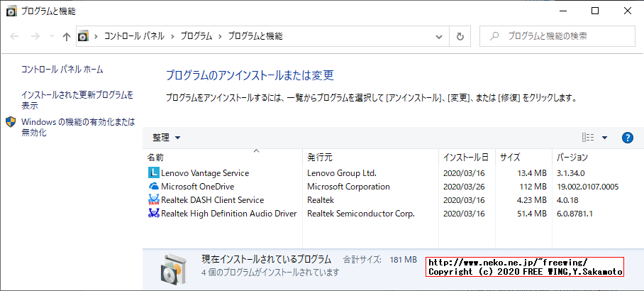Click version 4.0.18
Image resolution: width=644 pixels, height=291 pixels.
pyautogui.click(x=568, y=200)
